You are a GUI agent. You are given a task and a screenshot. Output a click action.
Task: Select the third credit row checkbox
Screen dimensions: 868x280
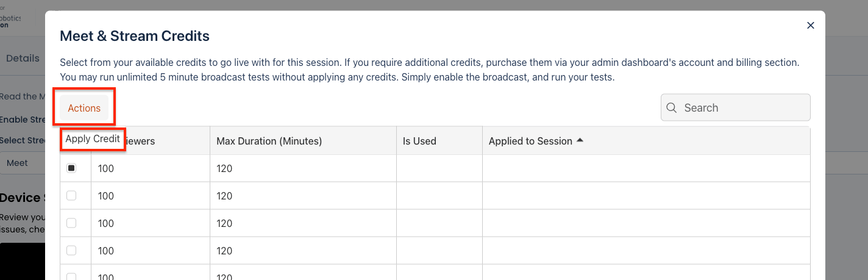coord(71,223)
